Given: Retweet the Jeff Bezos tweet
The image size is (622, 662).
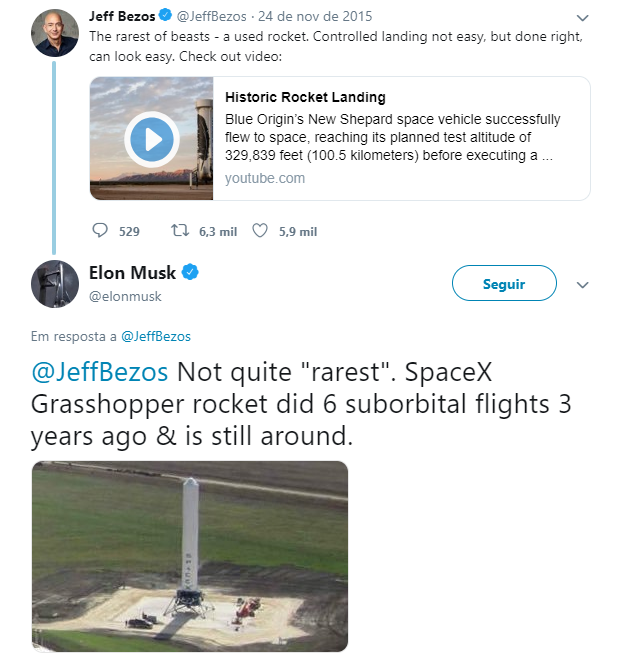Looking at the screenshot, I should point(180,231).
